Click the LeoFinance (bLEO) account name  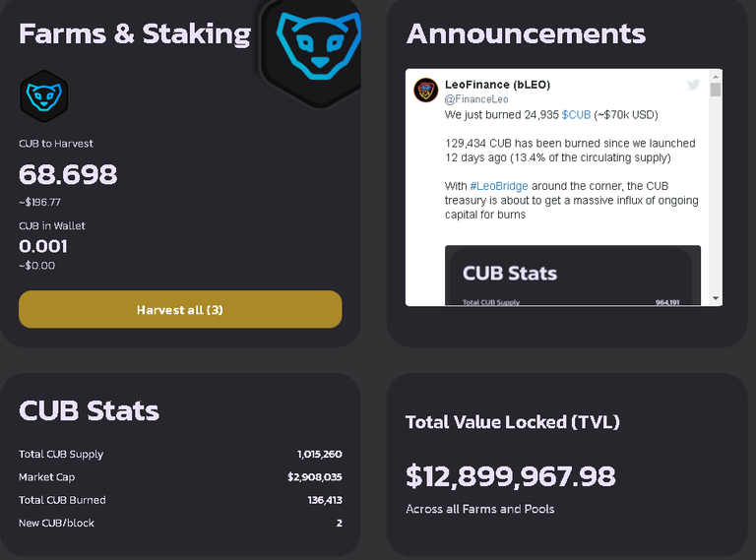(x=497, y=85)
